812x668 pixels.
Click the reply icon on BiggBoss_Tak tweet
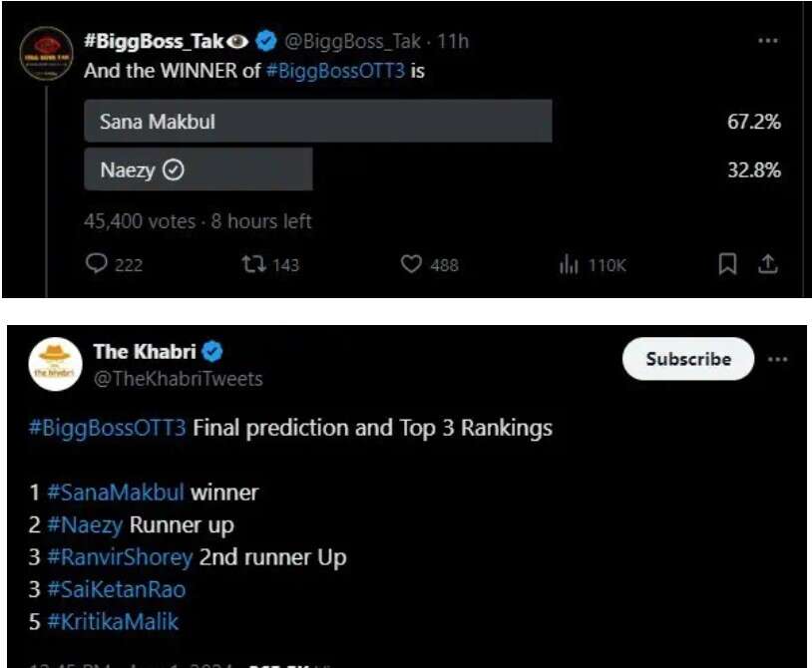tap(98, 264)
